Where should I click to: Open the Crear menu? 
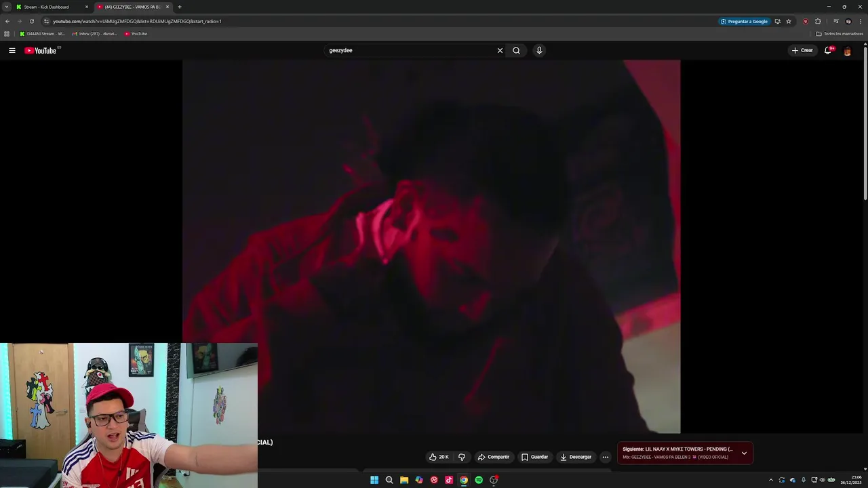point(802,50)
